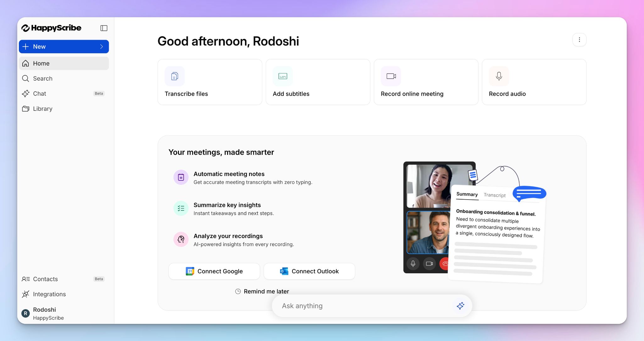Screen dimensions: 644x341
Task: Select Remind me later
Action: click(x=262, y=291)
